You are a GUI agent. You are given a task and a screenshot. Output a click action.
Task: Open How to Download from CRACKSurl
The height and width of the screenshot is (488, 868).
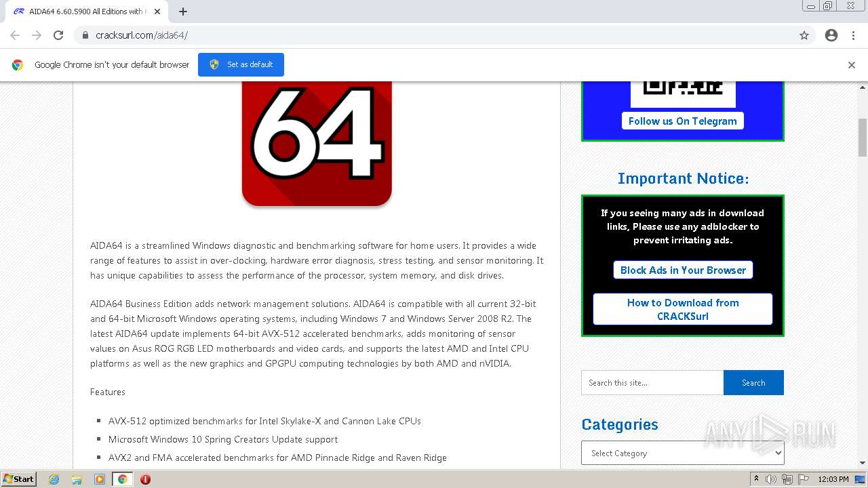(x=683, y=309)
